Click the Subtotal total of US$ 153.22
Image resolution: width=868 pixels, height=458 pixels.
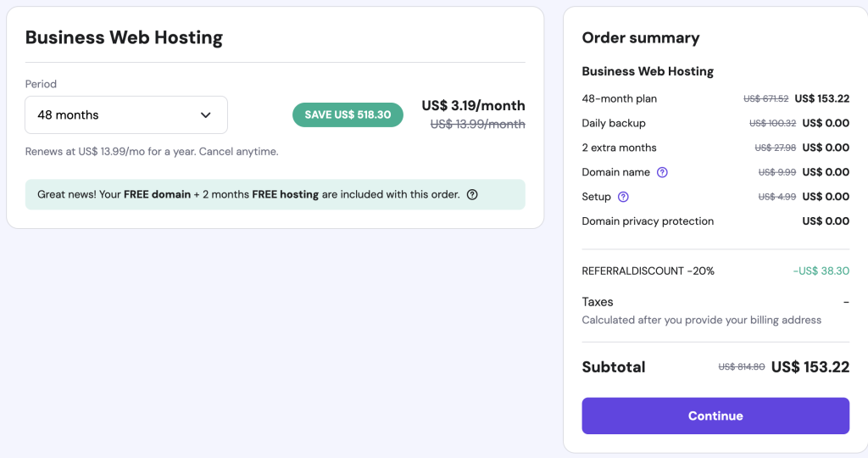coord(810,367)
